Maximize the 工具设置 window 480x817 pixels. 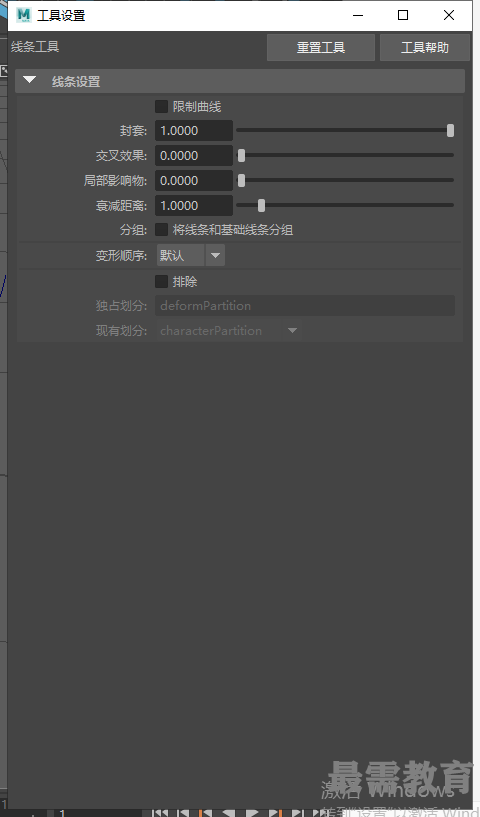(403, 16)
